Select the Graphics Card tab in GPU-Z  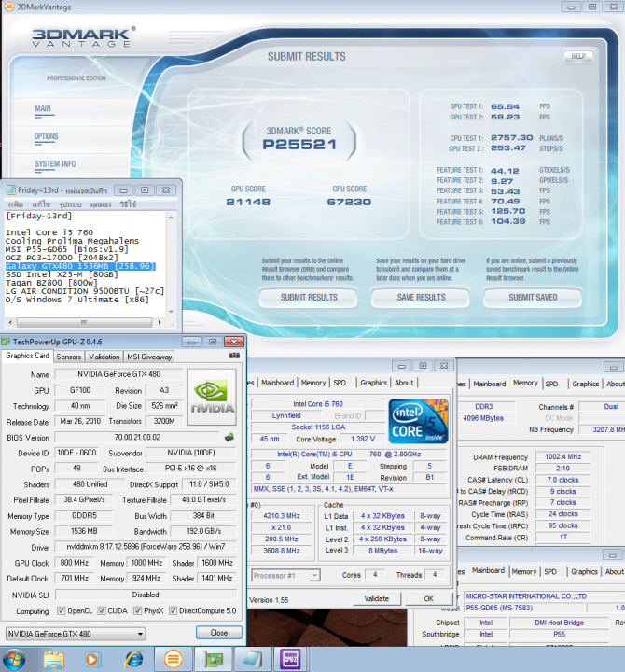click(27, 356)
